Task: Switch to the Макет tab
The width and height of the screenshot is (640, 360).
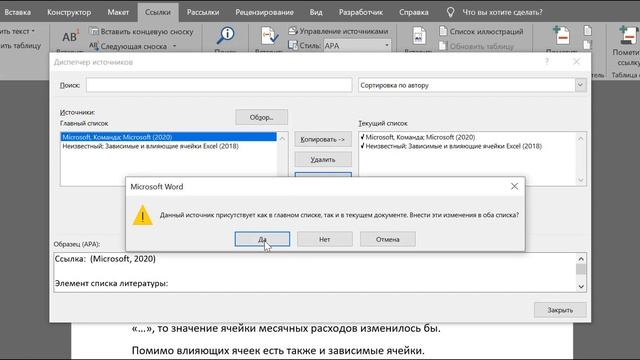Action: click(118, 12)
